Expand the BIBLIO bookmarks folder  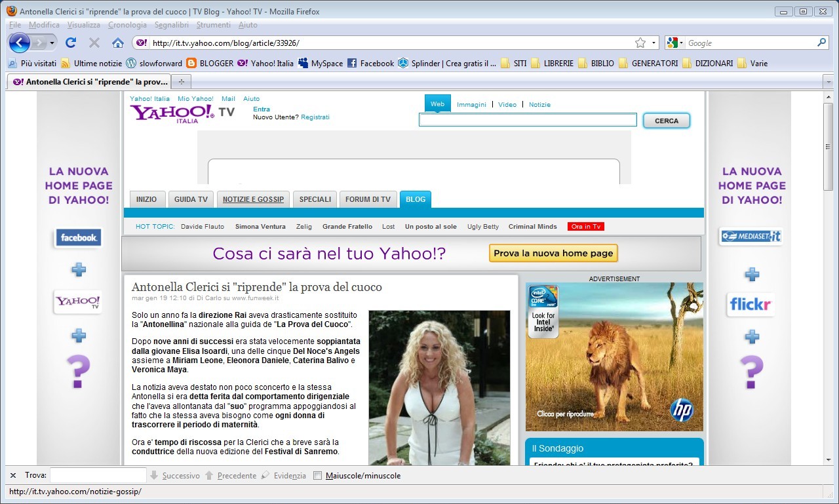click(596, 64)
